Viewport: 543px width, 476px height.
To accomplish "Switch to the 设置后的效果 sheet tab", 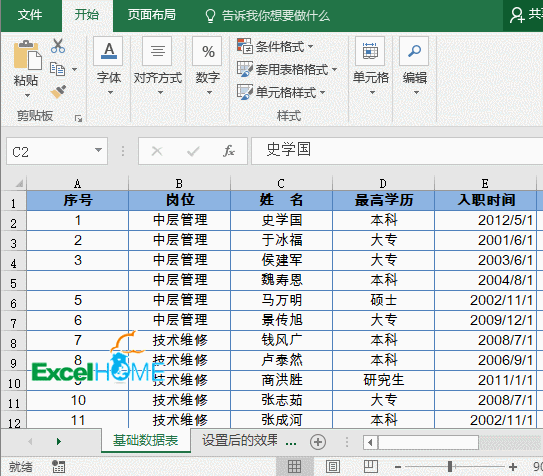I will click(240, 440).
